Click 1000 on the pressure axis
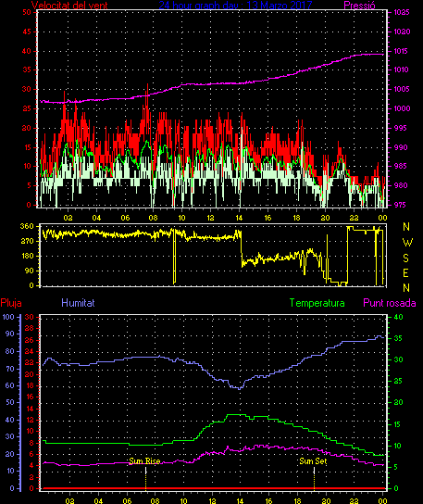The width and height of the screenshot is (423, 504). (402, 108)
